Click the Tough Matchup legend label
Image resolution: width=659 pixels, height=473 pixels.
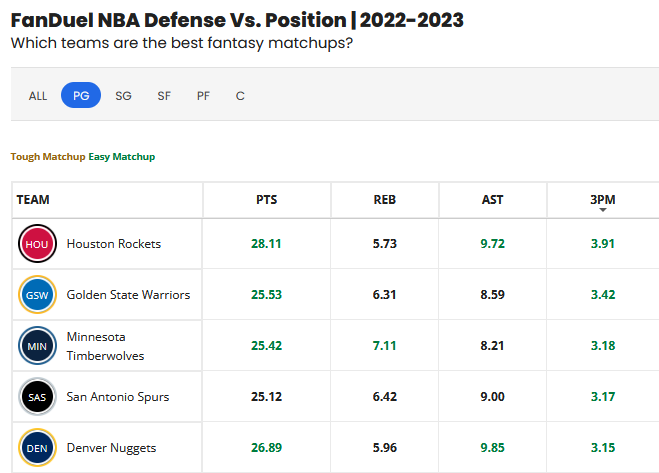pos(48,157)
